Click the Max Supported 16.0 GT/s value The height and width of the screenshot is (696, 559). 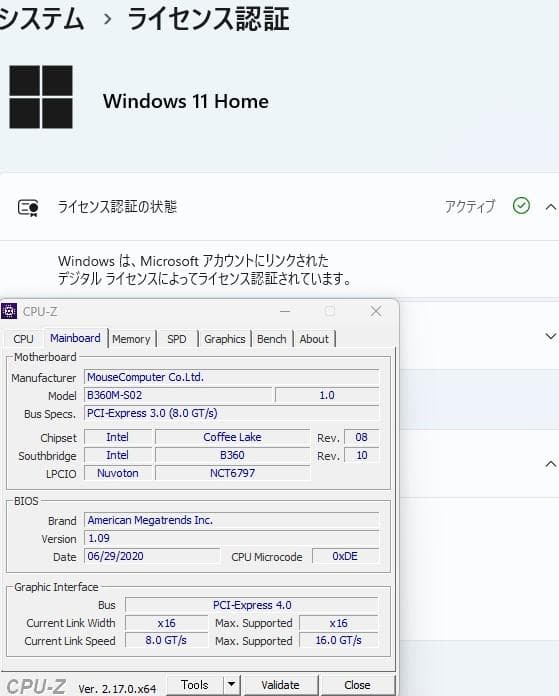339,641
